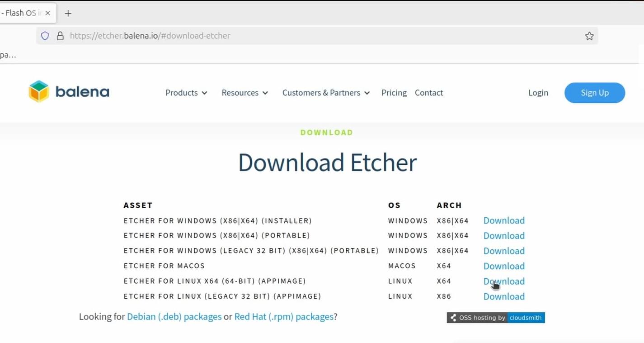Screen dimensions: 644x343
Task: Click the X86 arch cell
Action: pyautogui.click(x=444, y=296)
